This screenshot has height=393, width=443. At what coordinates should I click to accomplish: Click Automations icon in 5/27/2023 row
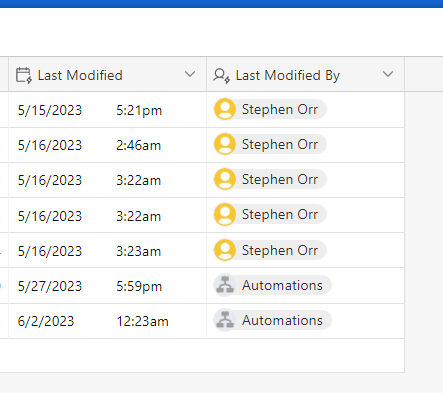(225, 285)
